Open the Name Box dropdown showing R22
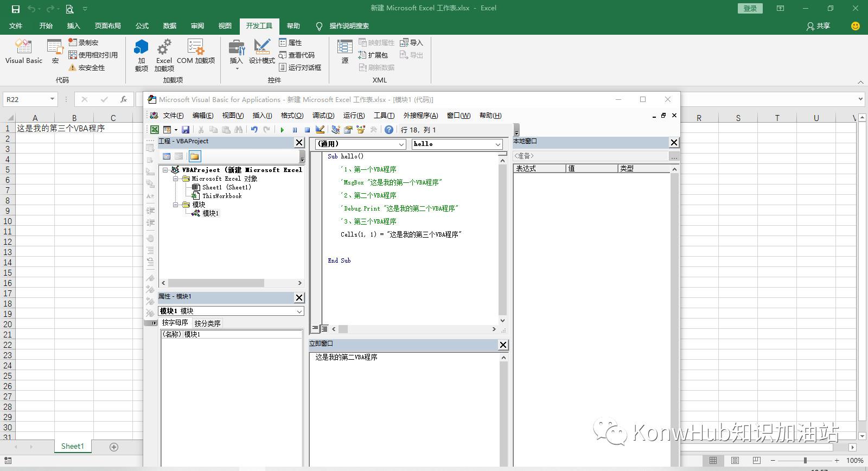The width and height of the screenshot is (868, 471). tap(52, 99)
